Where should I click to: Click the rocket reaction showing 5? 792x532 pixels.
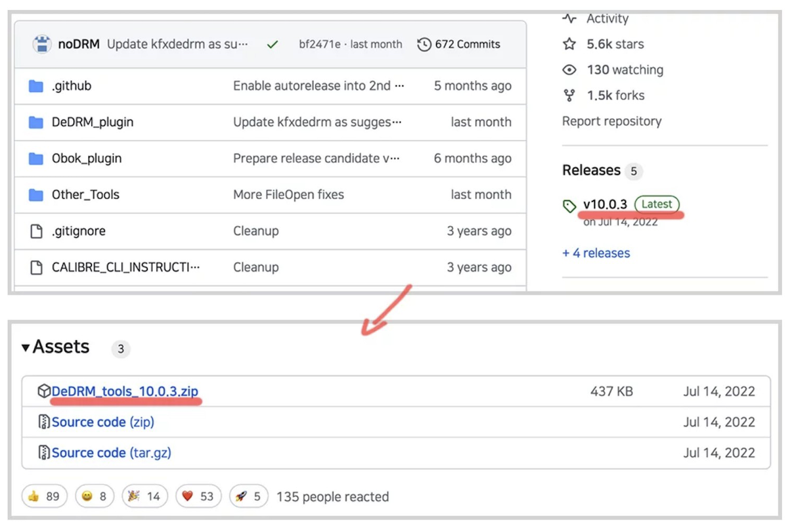(249, 497)
